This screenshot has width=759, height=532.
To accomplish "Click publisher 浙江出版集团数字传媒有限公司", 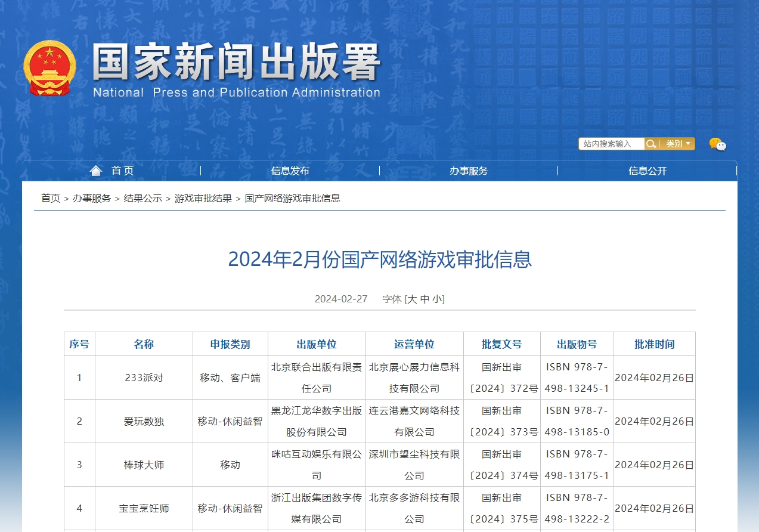I will (x=317, y=509).
